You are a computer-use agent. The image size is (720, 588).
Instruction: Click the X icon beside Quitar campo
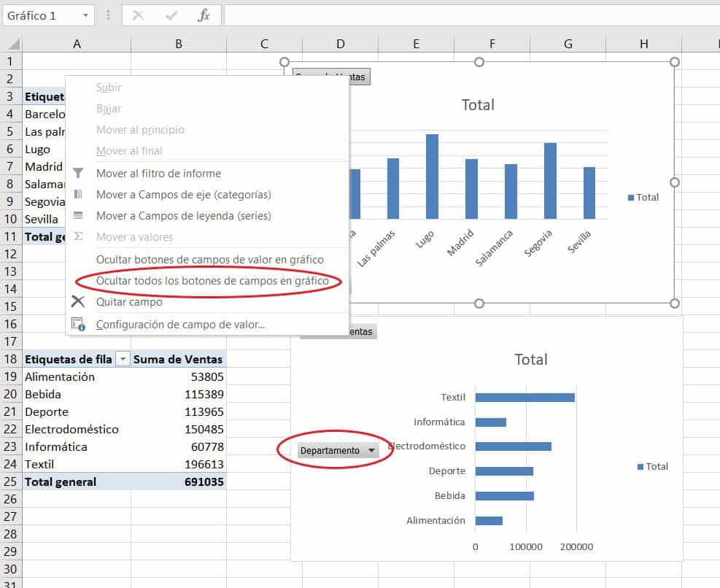pyautogui.click(x=78, y=302)
